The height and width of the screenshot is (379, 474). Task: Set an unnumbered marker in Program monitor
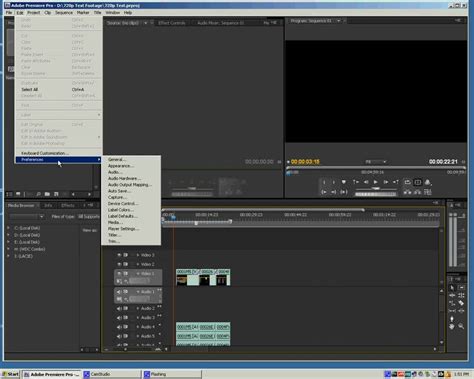coord(344,182)
